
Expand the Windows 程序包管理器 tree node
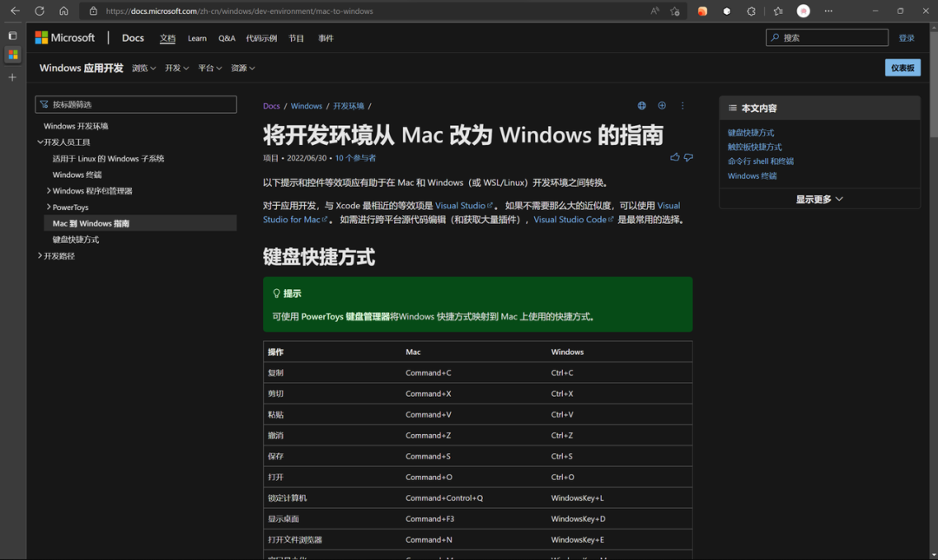pyautogui.click(x=49, y=191)
